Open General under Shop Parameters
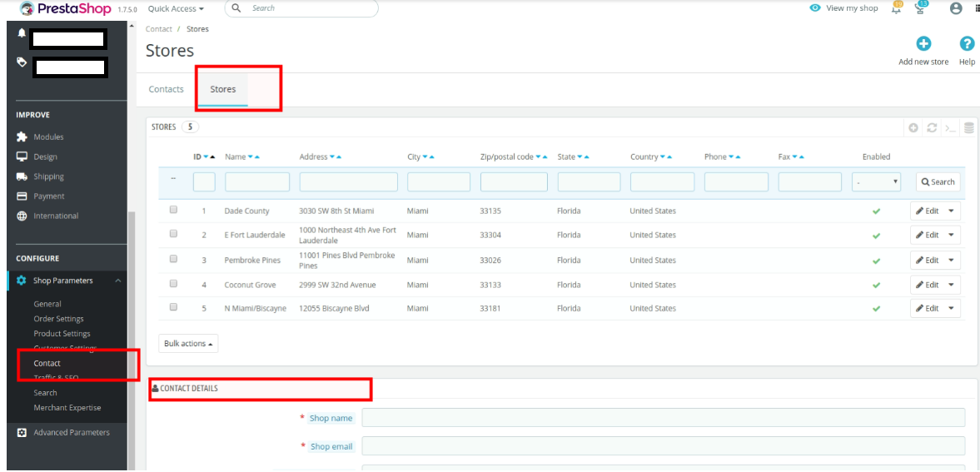 click(47, 304)
